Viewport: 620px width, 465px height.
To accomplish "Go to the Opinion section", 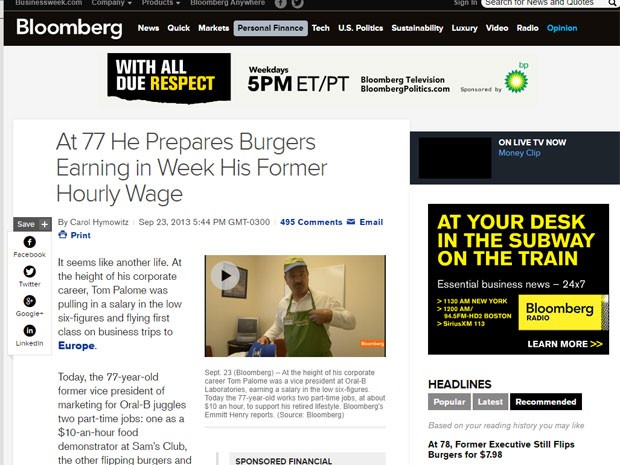I will click(x=562, y=28).
